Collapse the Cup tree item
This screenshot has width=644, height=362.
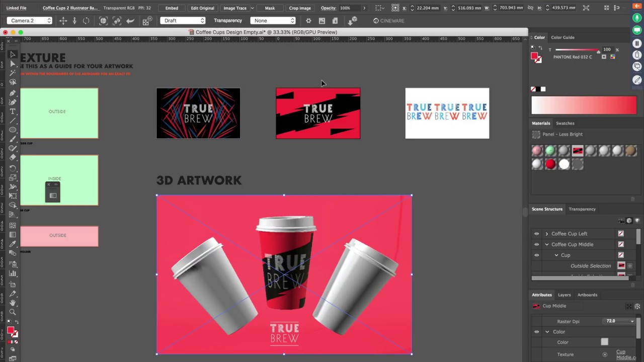point(556,255)
